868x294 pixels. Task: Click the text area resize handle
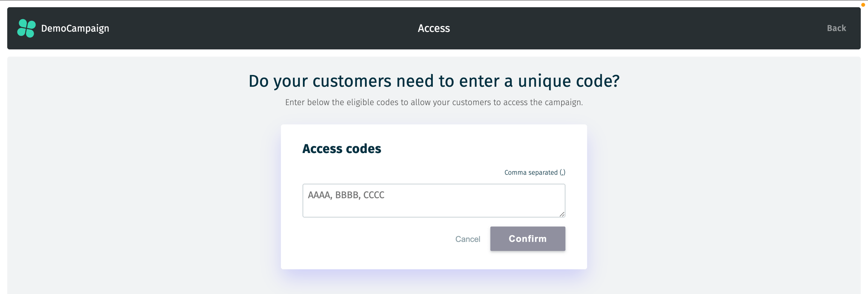[x=562, y=214]
